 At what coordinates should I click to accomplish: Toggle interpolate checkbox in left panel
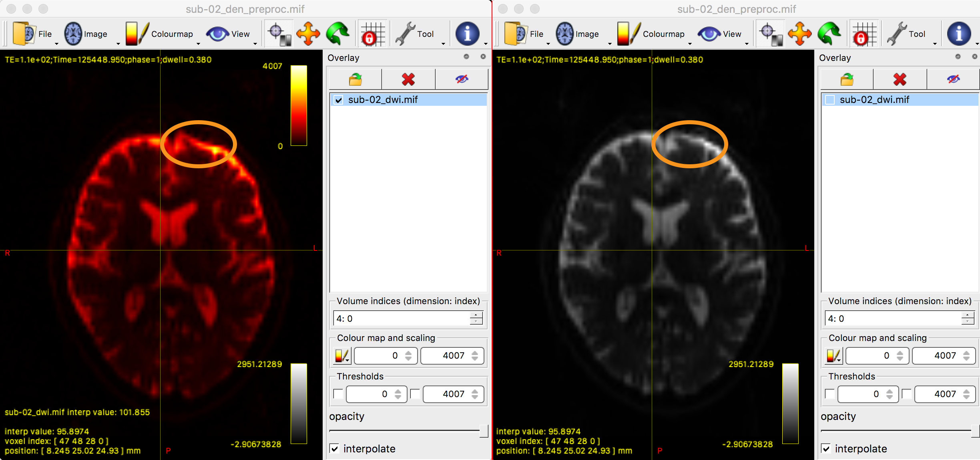(x=335, y=449)
